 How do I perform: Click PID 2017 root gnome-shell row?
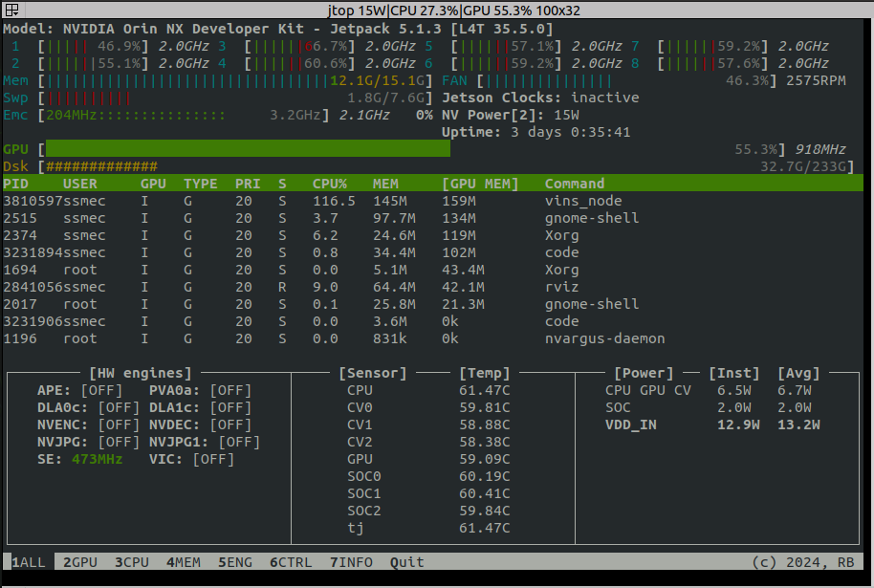[x=432, y=304]
